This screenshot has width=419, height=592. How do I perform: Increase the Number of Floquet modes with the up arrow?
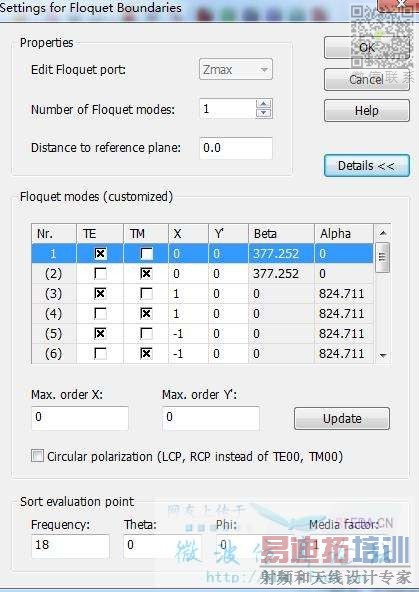(x=263, y=104)
